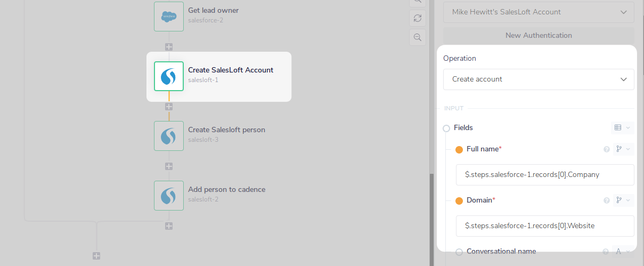The image size is (644, 266).
Task: Add step after Add person to cadence
Action: pos(169,226)
